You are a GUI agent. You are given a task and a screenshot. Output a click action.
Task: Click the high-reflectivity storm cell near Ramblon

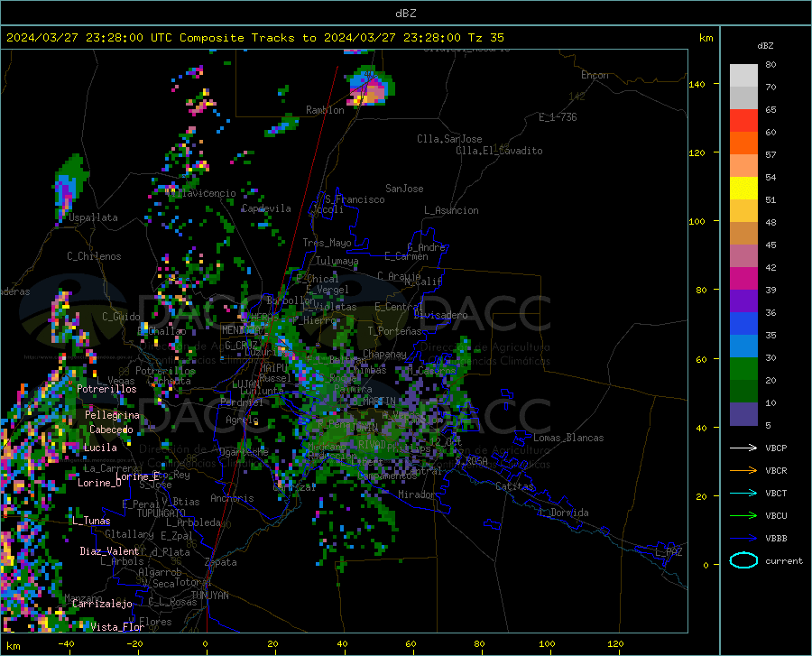tap(370, 87)
